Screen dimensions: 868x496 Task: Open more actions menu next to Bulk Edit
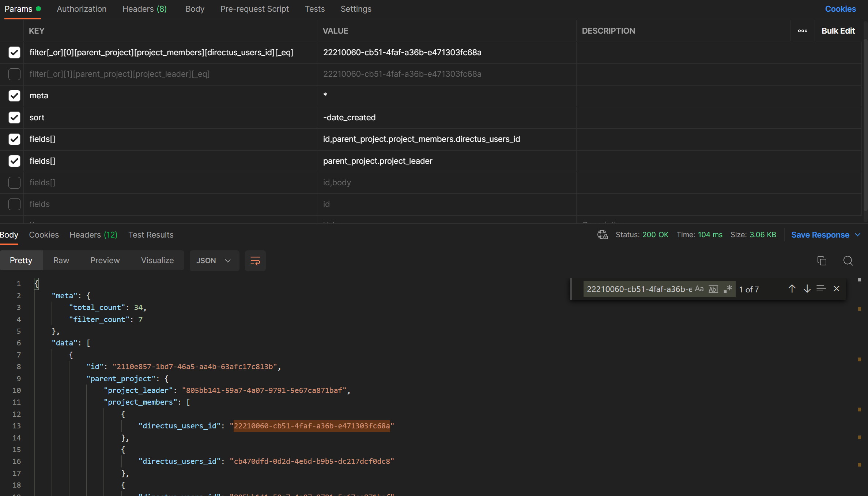[802, 31]
